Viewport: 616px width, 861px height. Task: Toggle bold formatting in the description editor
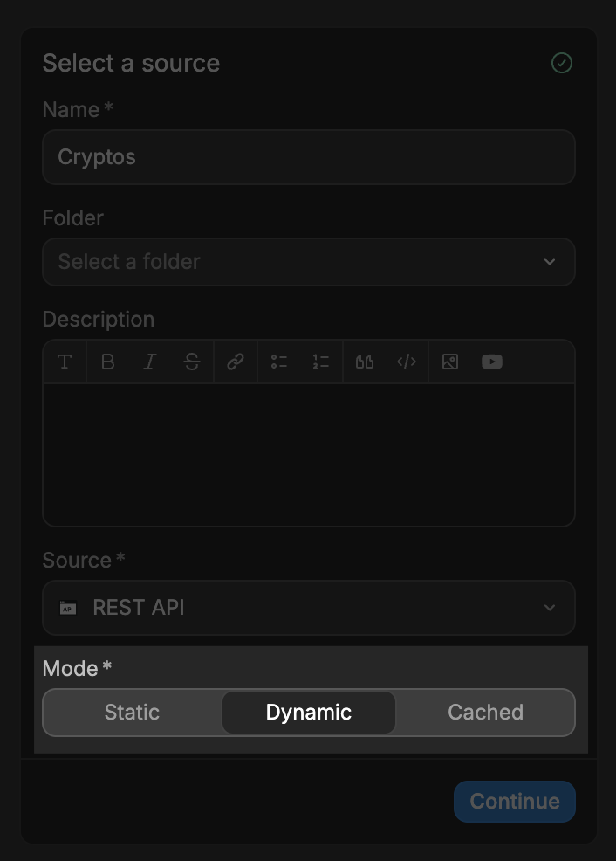pyautogui.click(x=107, y=361)
